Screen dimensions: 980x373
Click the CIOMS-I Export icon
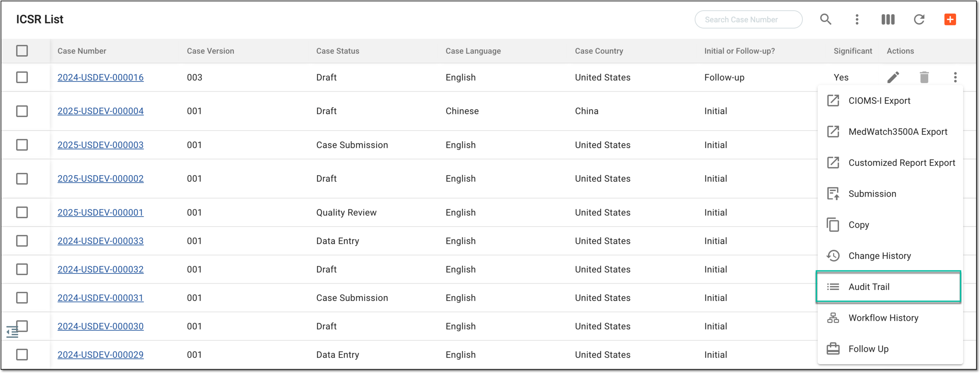(833, 101)
